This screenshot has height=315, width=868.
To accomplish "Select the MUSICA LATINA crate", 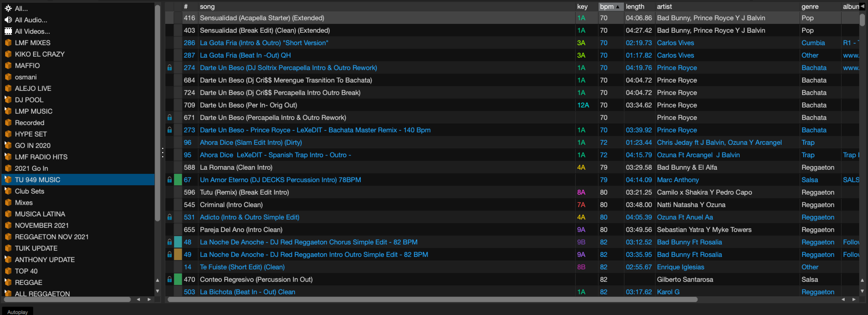I will point(40,214).
